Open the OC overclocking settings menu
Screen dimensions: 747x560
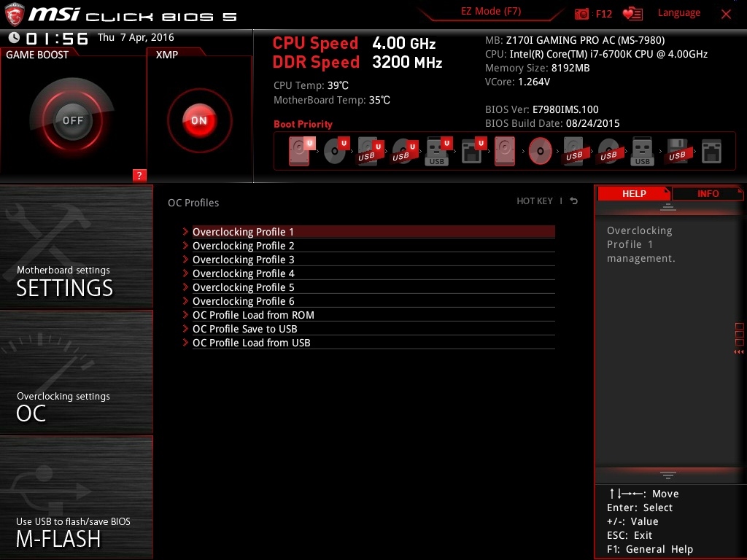coord(76,373)
